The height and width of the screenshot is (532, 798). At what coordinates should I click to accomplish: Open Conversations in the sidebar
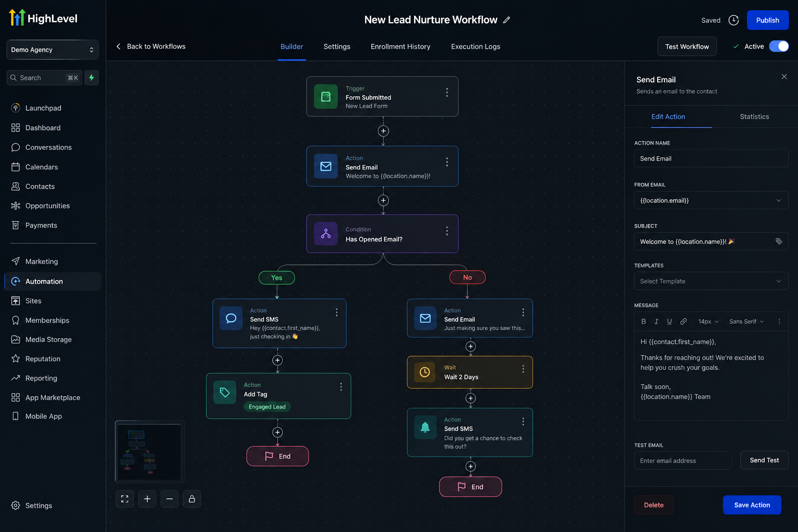point(48,148)
